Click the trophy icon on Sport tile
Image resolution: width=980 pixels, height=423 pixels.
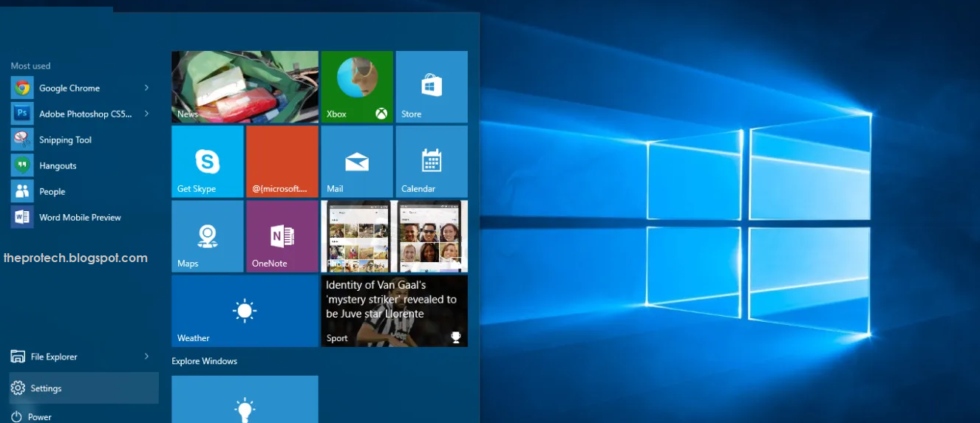(456, 337)
